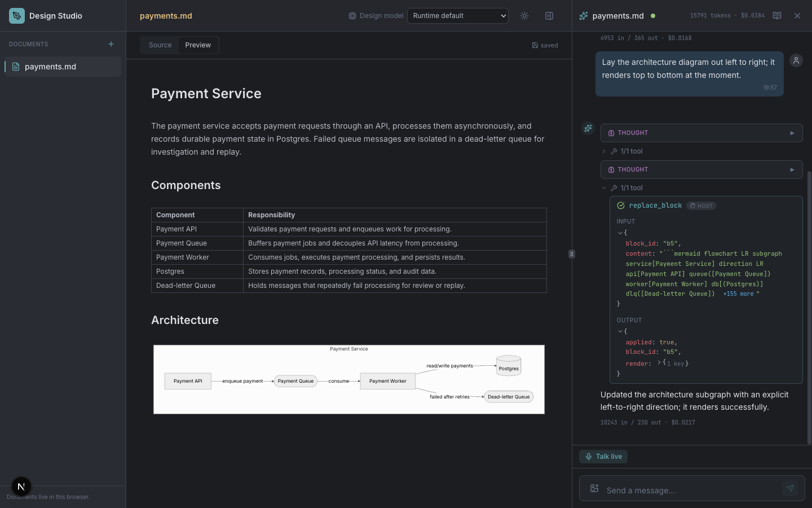Click the HOST badge
Image resolution: width=812 pixels, height=508 pixels.
701,206
